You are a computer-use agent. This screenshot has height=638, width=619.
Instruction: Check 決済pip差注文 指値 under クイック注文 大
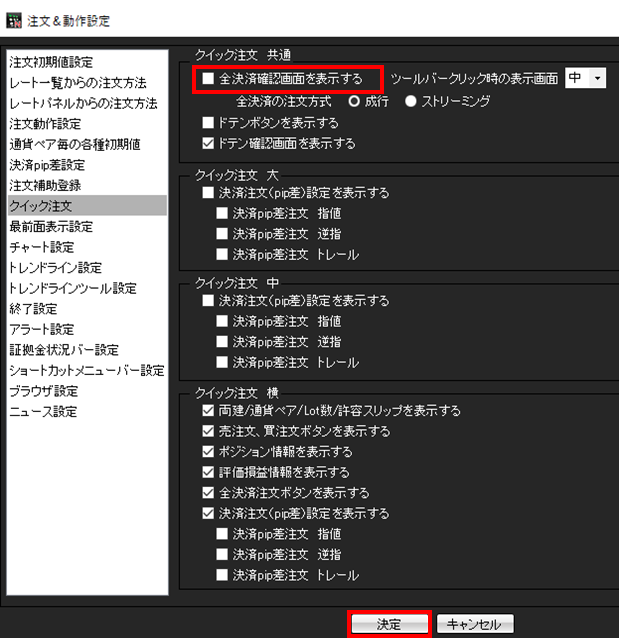[x=222, y=213]
